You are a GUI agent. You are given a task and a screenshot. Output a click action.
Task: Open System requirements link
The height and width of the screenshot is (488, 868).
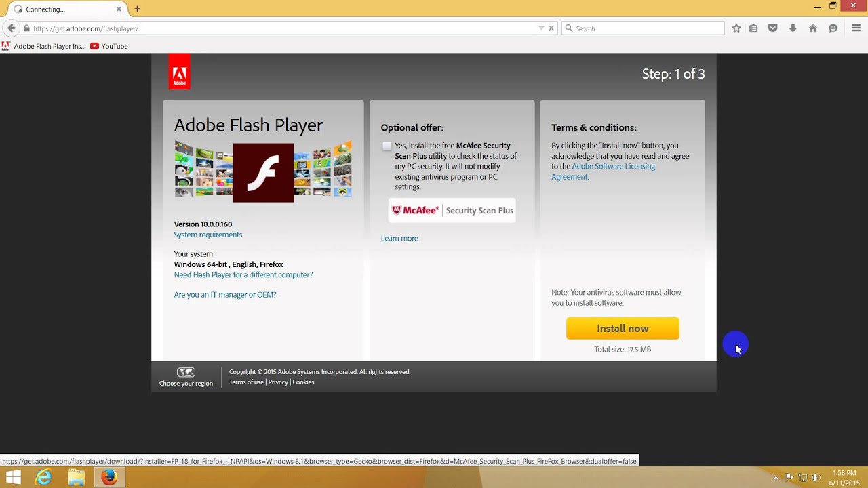click(x=208, y=235)
